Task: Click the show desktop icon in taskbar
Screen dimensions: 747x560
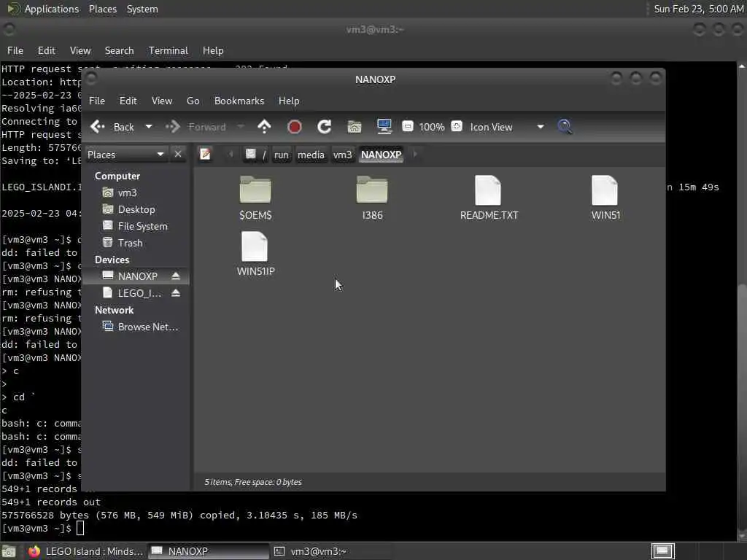Action: click(9, 551)
